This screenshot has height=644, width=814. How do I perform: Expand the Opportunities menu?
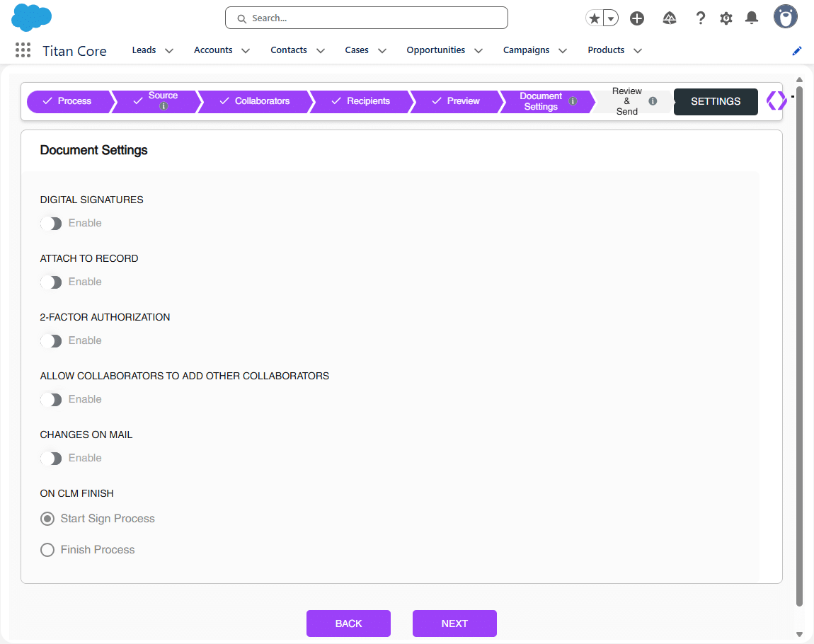tap(444, 50)
